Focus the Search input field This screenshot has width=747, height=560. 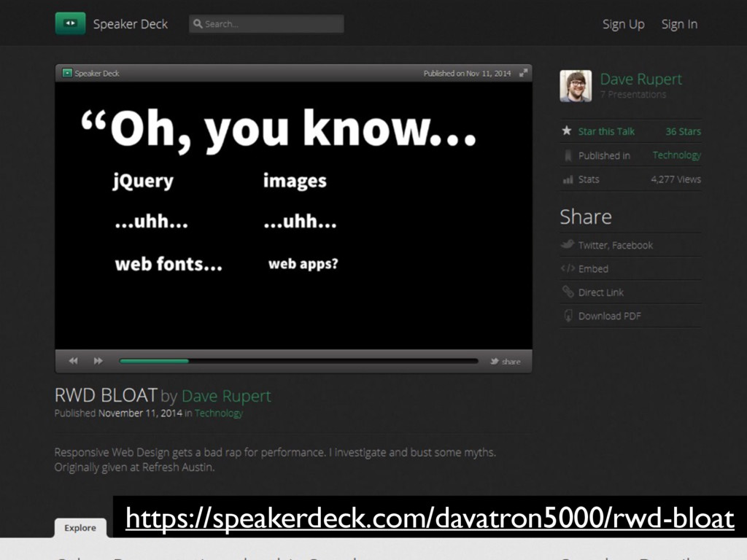[x=266, y=24]
